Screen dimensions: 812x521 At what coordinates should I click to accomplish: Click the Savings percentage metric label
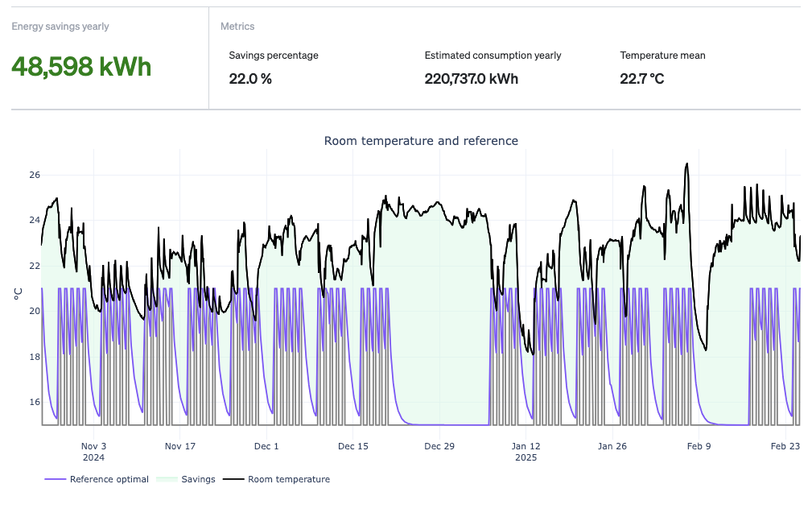(274, 56)
